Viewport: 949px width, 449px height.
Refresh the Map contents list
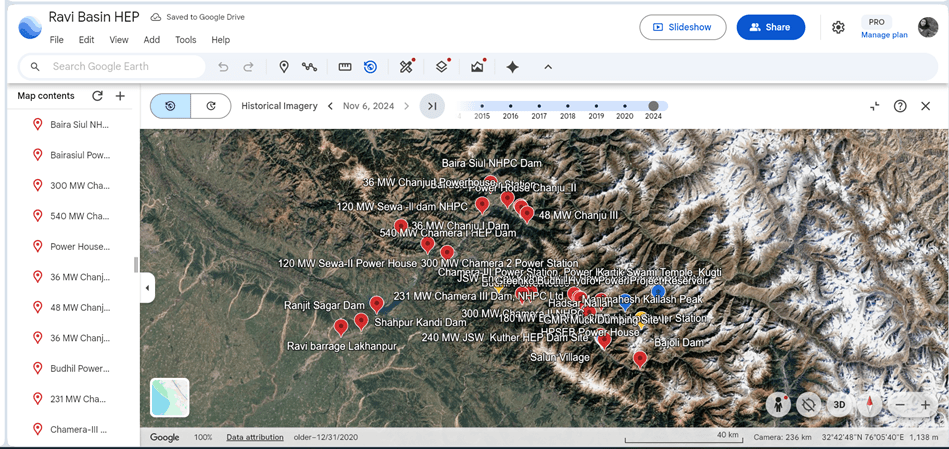point(97,96)
